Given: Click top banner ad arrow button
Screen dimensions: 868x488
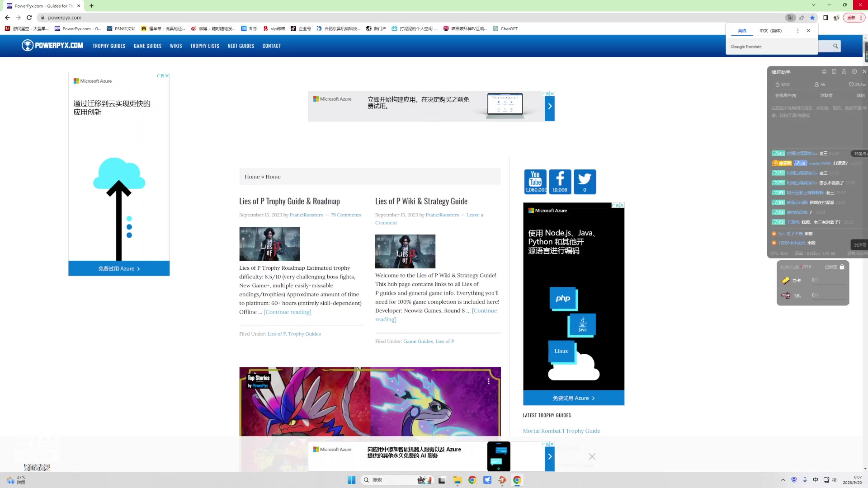Looking at the screenshot, I should (x=550, y=106).
